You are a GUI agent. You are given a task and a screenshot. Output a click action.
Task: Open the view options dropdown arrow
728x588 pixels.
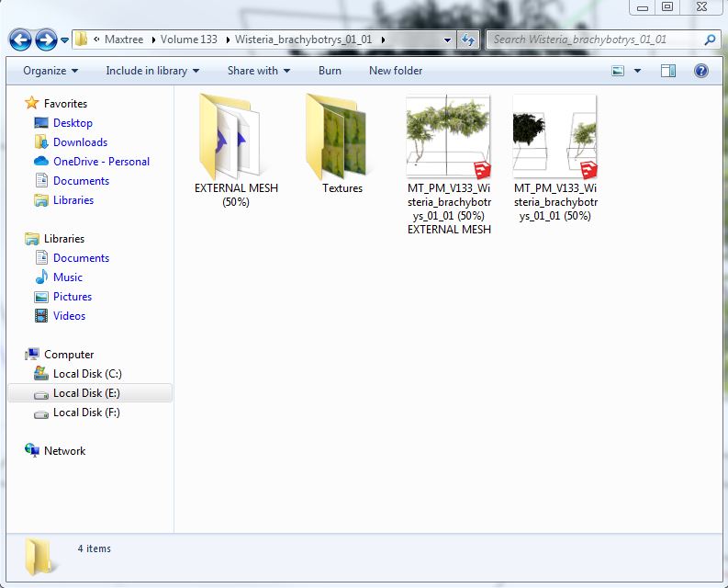tap(638, 71)
